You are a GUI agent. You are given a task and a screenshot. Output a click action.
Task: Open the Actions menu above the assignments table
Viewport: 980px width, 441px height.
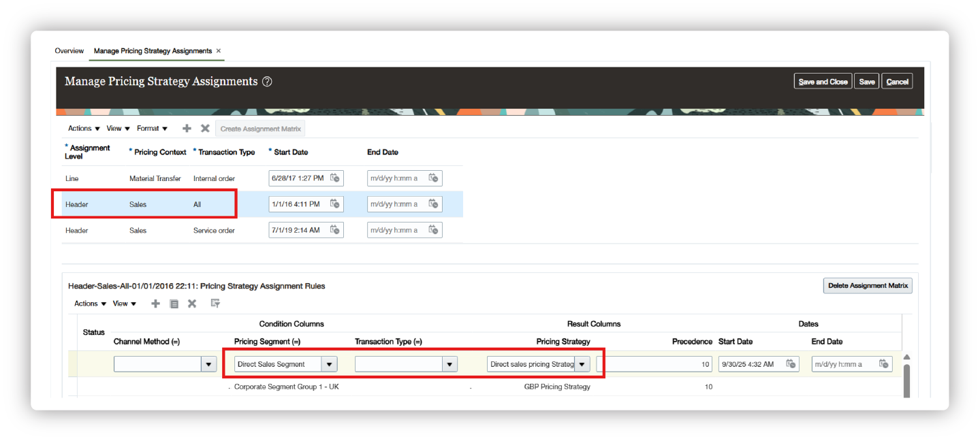point(79,127)
